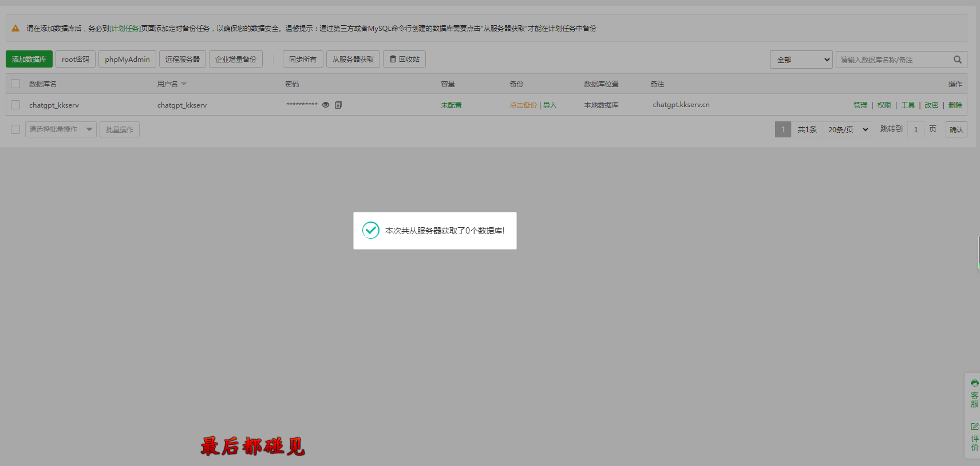Open 远程服务器 management

183,59
